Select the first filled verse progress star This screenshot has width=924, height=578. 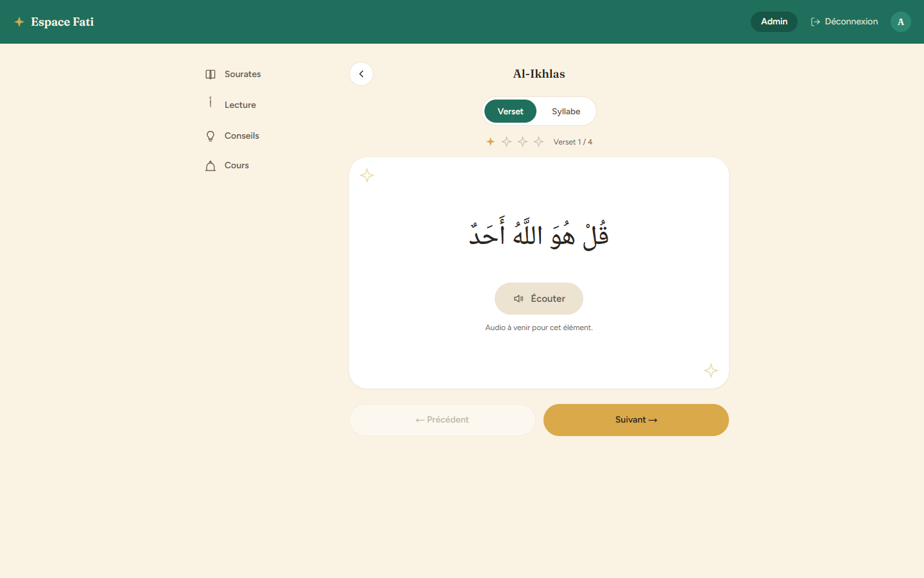[x=490, y=141]
